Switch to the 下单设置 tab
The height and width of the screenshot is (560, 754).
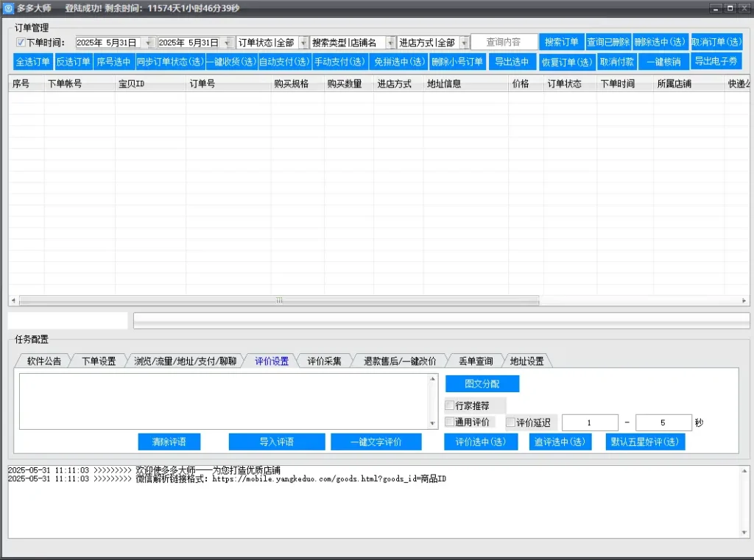click(x=99, y=361)
